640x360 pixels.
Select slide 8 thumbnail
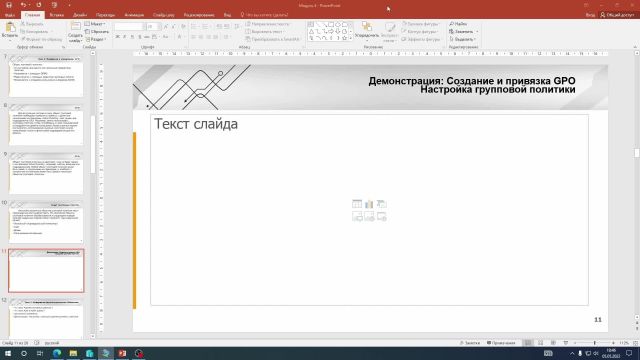(46, 124)
